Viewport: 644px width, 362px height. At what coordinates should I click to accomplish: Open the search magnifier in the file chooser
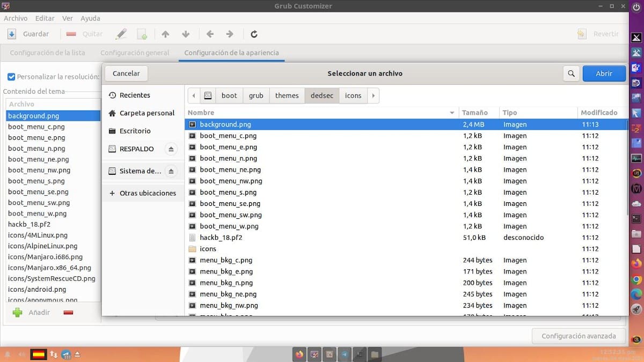coord(570,73)
